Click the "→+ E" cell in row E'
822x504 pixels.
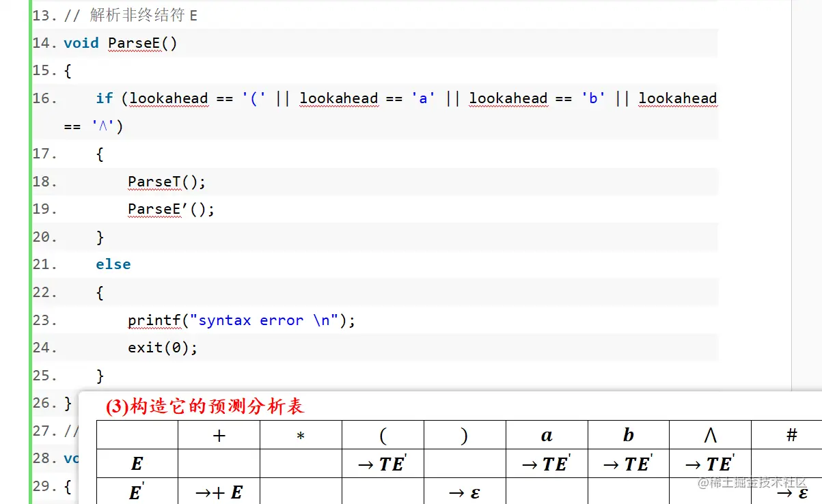tap(219, 492)
